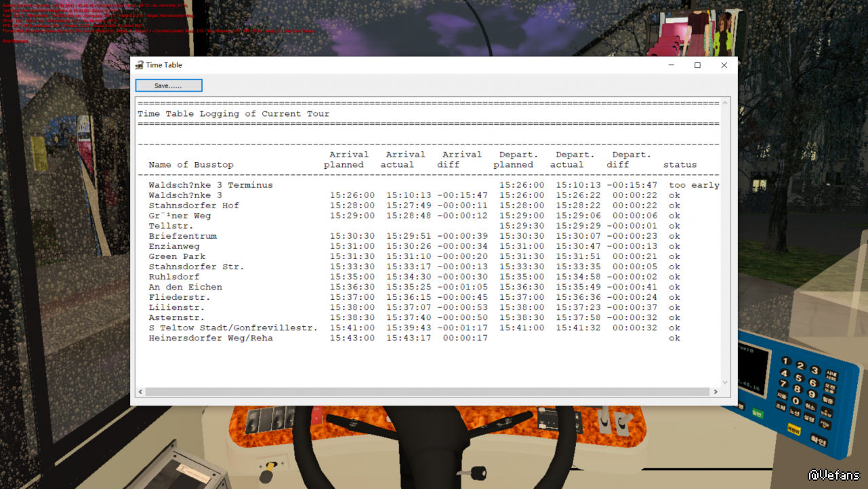The image size is (868, 489).
Task: Click the 'Name of Busstop' column header
Action: click(191, 165)
